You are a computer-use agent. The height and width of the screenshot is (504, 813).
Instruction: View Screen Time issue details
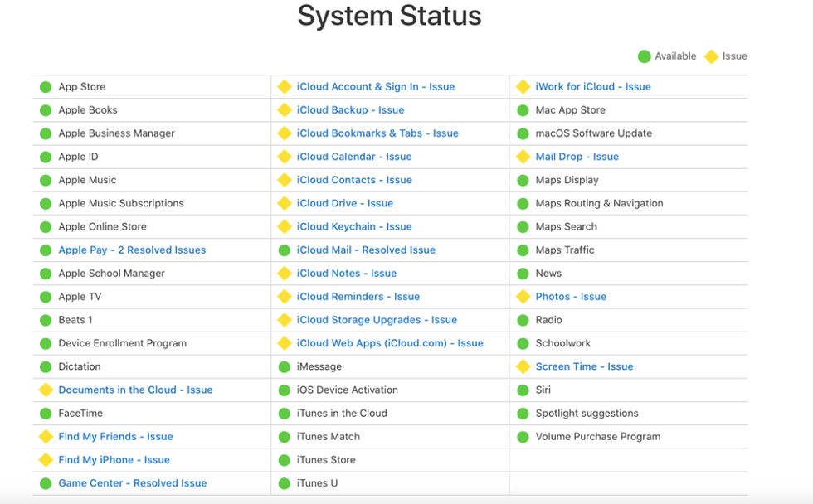584,366
